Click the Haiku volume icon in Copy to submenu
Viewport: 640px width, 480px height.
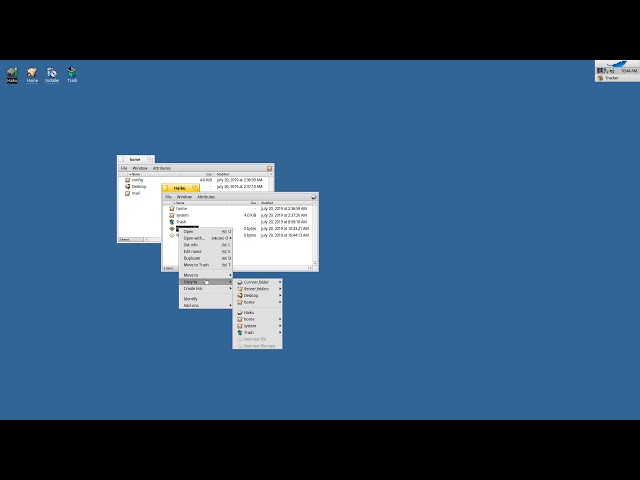(x=240, y=313)
